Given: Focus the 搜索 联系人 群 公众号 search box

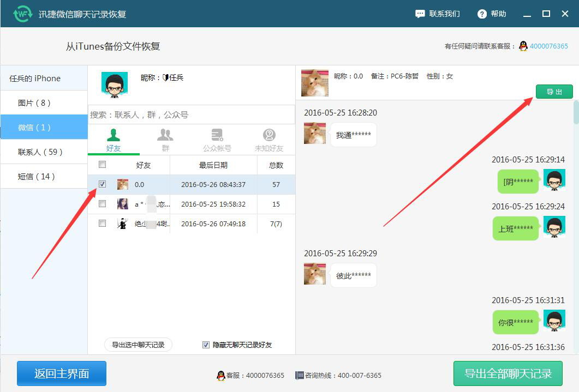Looking at the screenshot, I should [x=192, y=114].
